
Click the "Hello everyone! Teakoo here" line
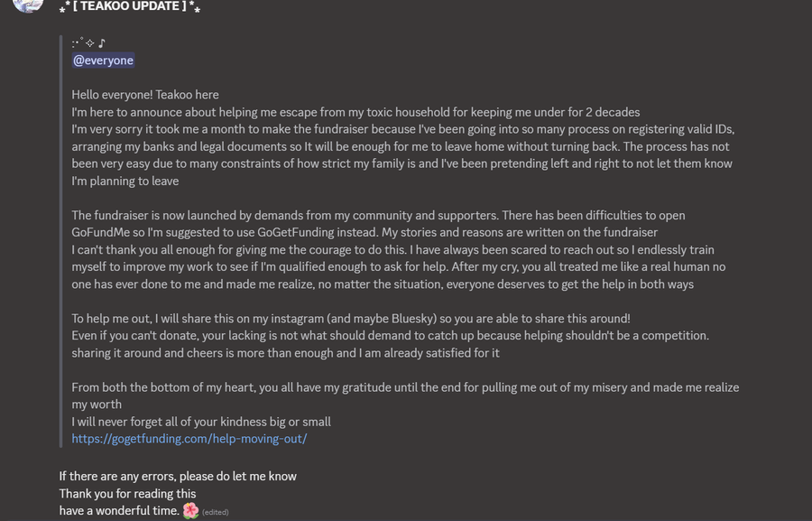coord(145,95)
